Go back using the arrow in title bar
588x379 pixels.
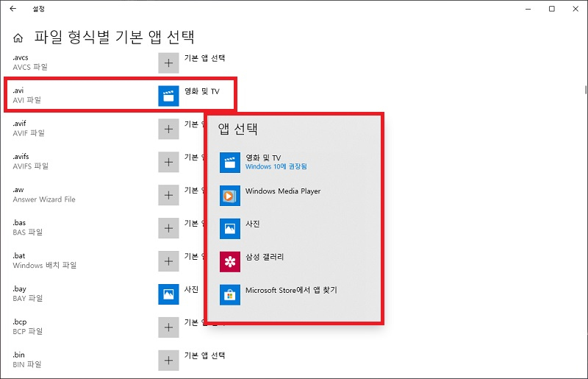(x=12, y=8)
